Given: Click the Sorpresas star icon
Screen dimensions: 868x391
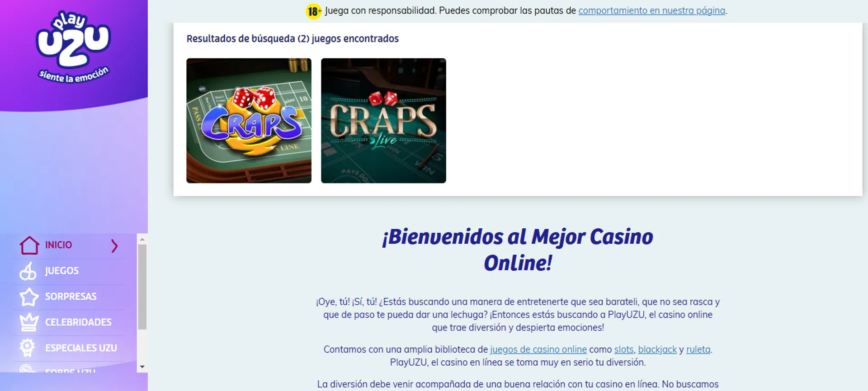Looking at the screenshot, I should [29, 297].
